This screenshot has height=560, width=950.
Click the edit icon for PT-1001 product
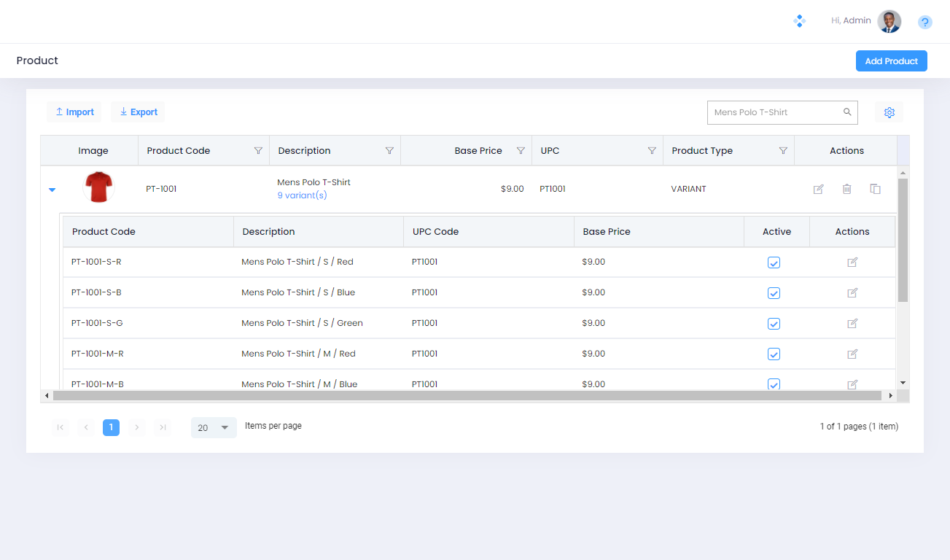point(818,189)
